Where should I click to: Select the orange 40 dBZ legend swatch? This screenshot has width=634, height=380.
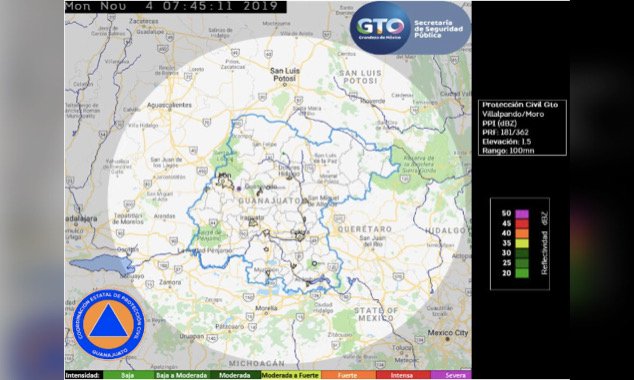[522, 233]
